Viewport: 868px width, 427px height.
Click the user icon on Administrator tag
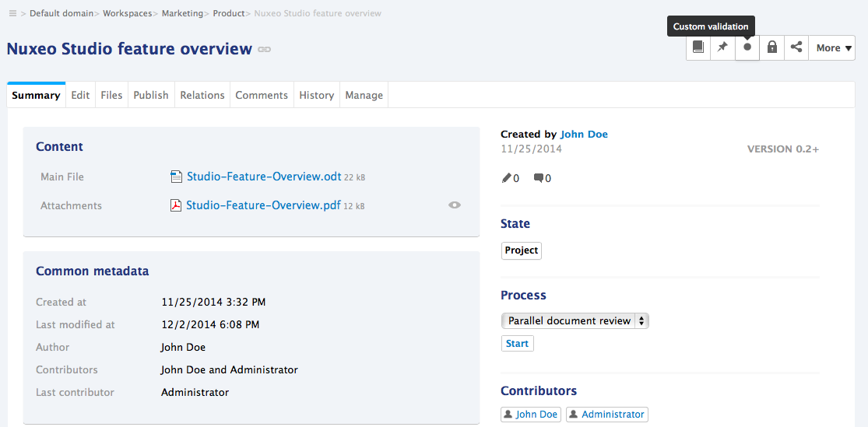574,415
